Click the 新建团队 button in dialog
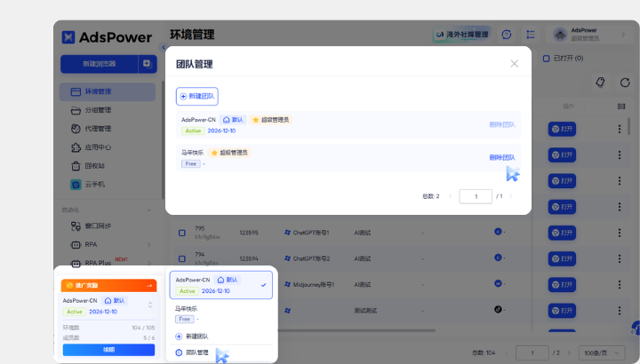Viewport: 640px width, 364px height. tap(197, 96)
